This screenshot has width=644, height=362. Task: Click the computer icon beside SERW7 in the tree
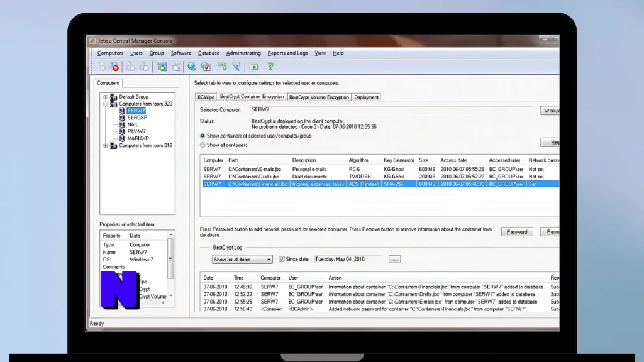(x=122, y=111)
